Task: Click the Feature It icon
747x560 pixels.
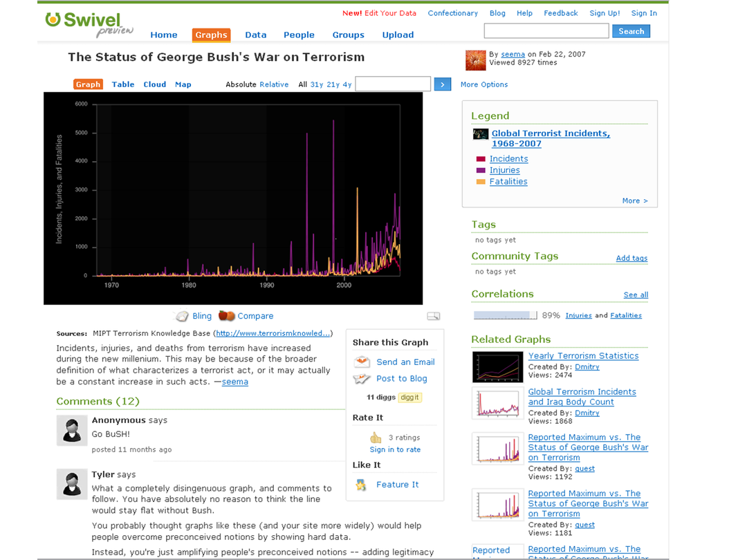Action: tap(360, 485)
